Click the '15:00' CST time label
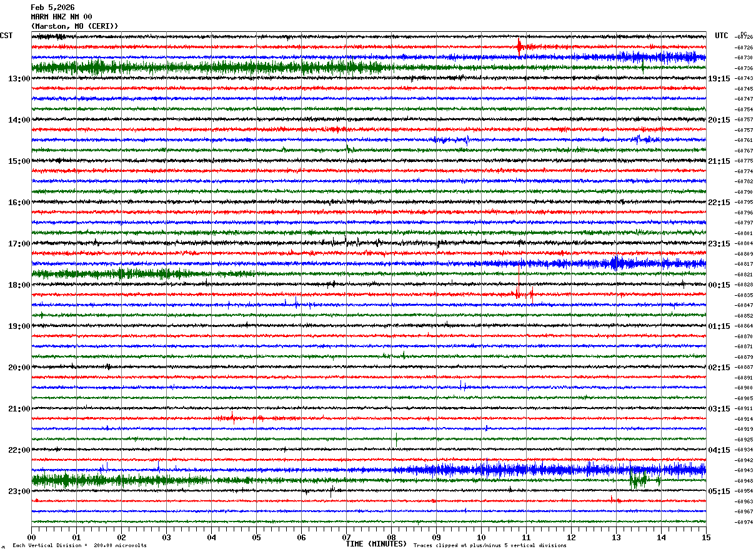 point(19,161)
